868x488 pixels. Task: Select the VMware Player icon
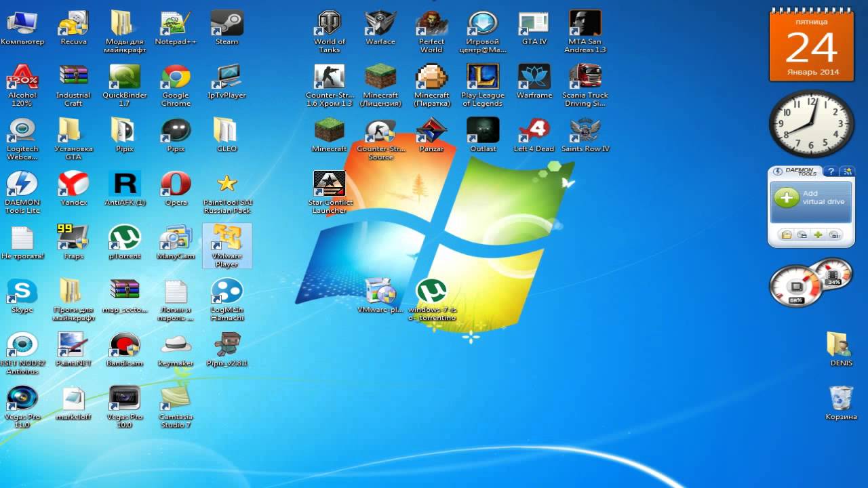coord(226,246)
